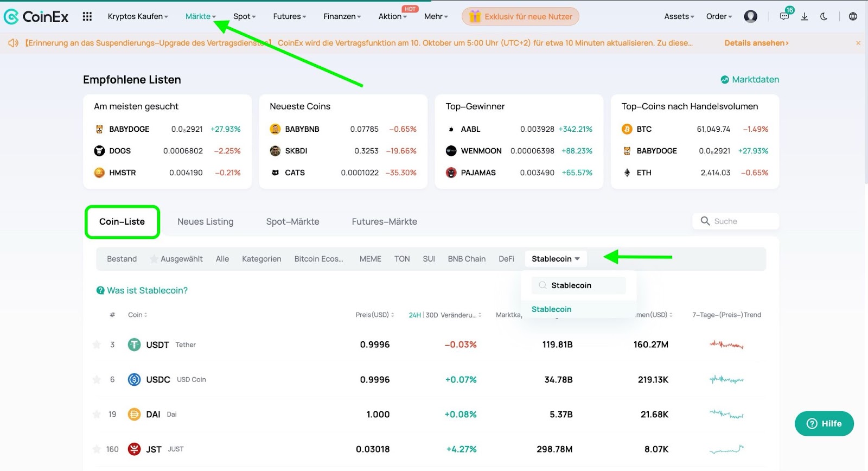This screenshot has height=471, width=868.
Task: Click the WENMOON coin icon
Action: pyautogui.click(x=451, y=151)
